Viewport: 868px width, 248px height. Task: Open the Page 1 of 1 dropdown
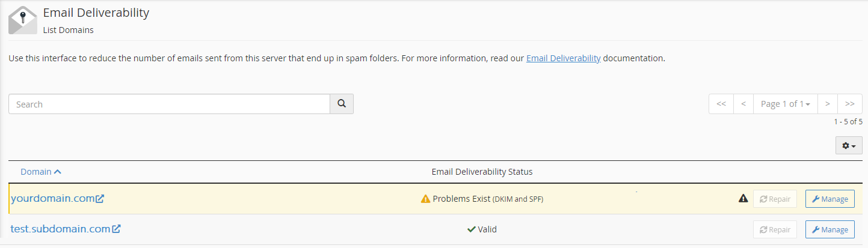click(785, 104)
